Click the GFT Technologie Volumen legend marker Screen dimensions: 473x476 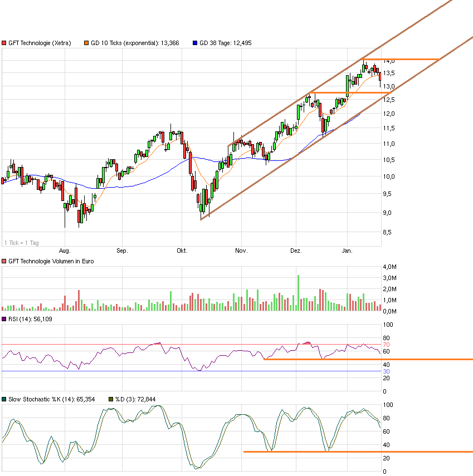coord(4,260)
